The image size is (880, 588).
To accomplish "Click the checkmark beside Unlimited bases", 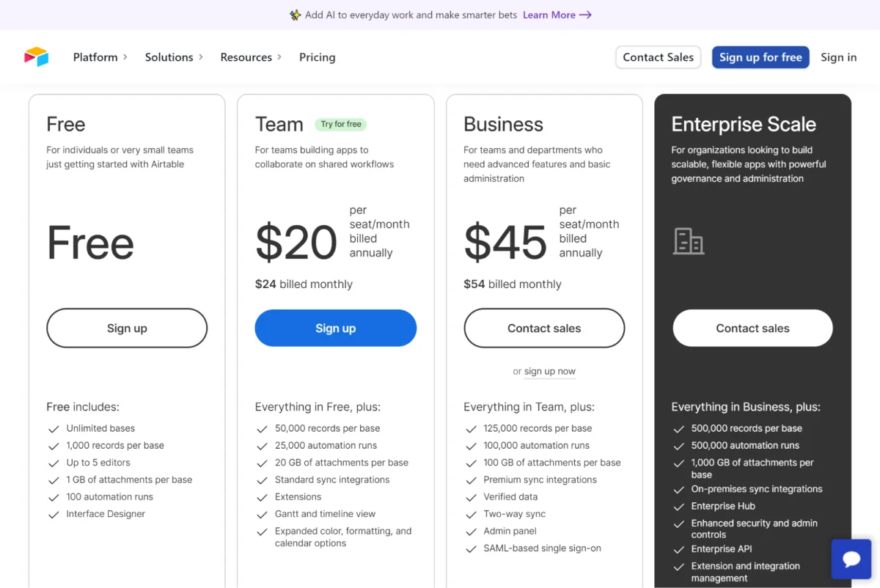I will pyautogui.click(x=53, y=429).
